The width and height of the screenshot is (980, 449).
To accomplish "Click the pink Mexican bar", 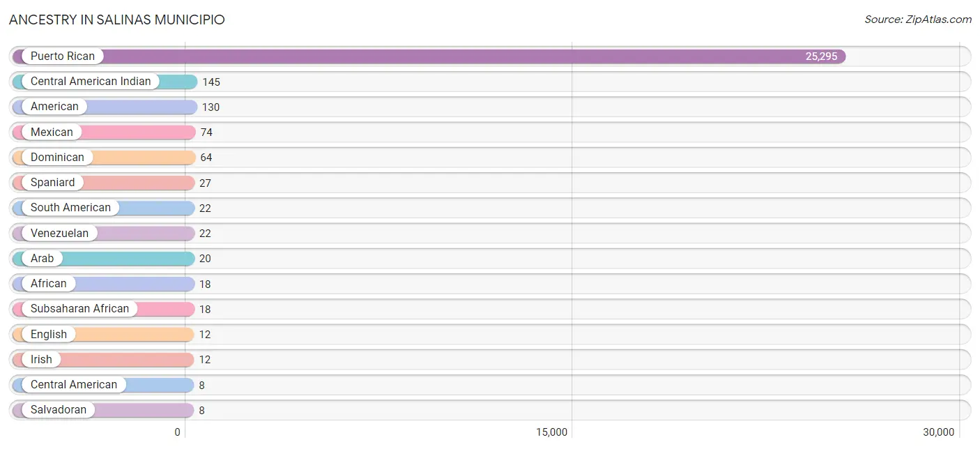I will click(x=104, y=132).
